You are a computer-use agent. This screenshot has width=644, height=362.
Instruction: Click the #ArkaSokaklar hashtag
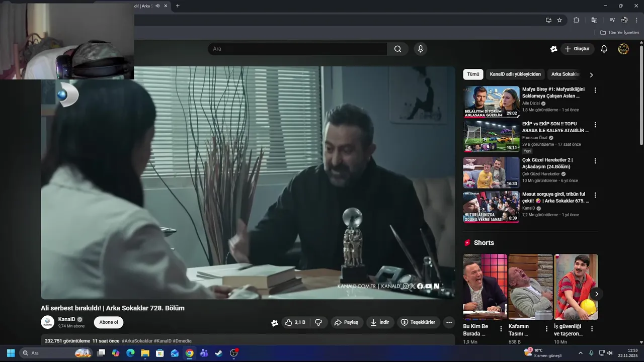(137, 341)
